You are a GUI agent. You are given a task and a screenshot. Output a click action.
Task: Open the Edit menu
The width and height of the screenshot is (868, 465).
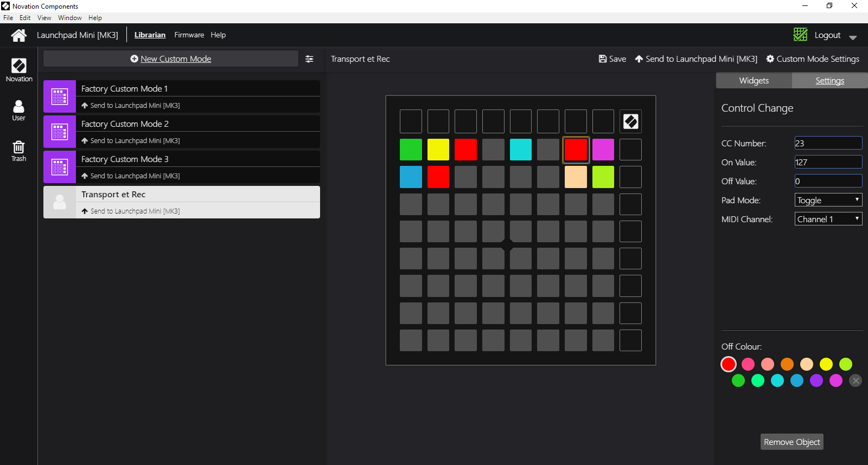coord(25,18)
